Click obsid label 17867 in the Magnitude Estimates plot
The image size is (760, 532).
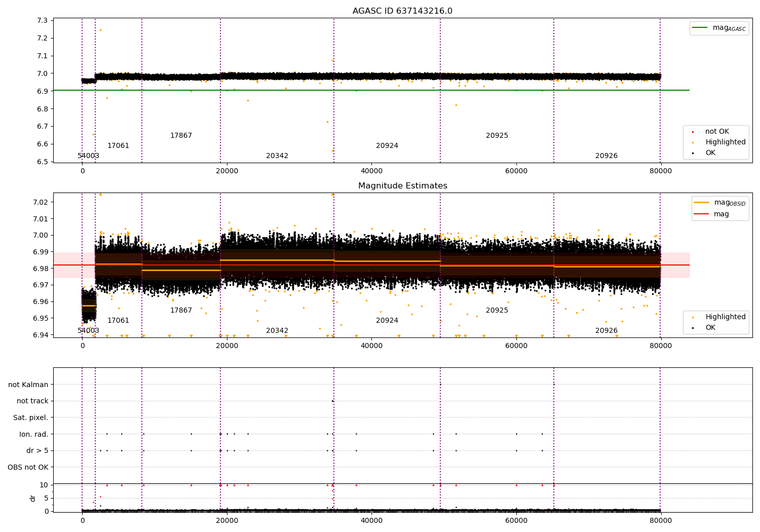coord(181,311)
